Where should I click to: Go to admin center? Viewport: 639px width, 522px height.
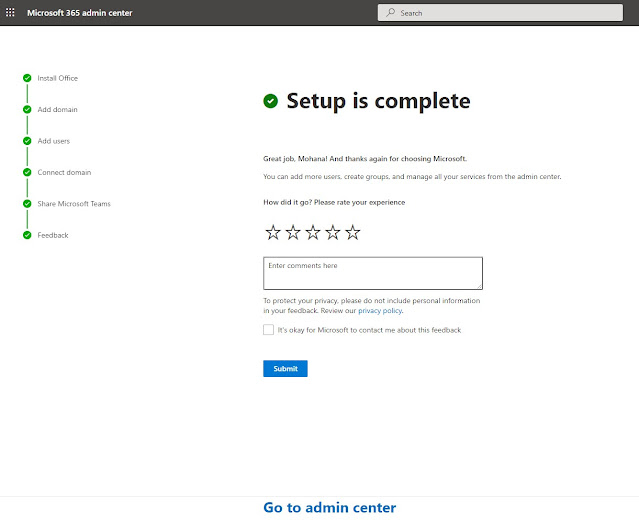[x=330, y=507]
